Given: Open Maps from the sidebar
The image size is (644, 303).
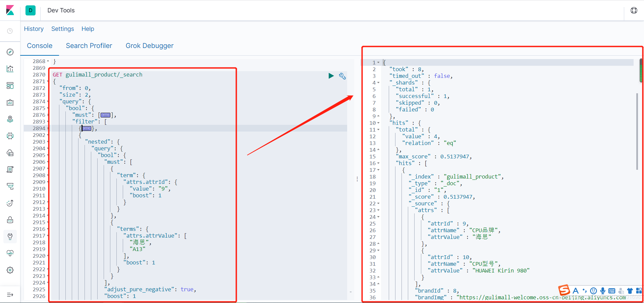Looking at the screenshot, I should 10,119.
